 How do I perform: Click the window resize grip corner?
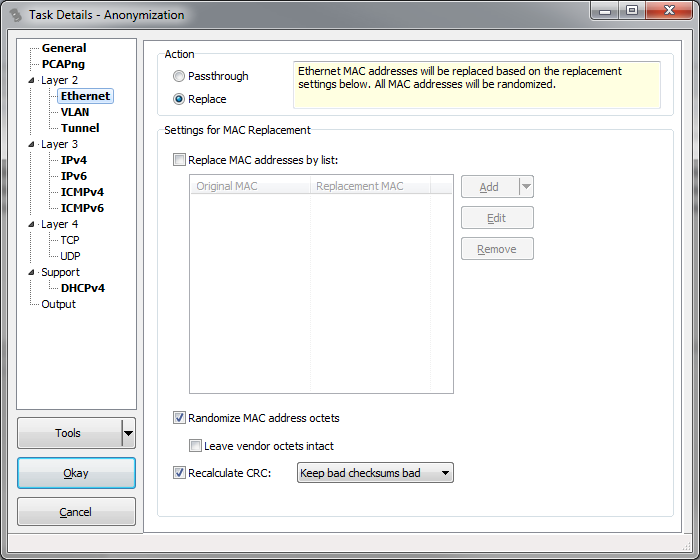pos(687,546)
